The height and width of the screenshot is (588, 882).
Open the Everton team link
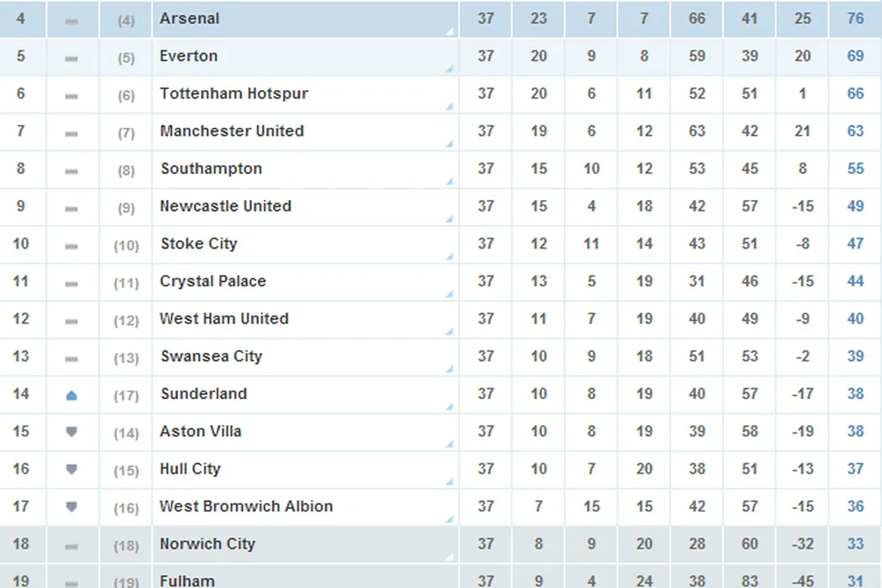coord(188,56)
